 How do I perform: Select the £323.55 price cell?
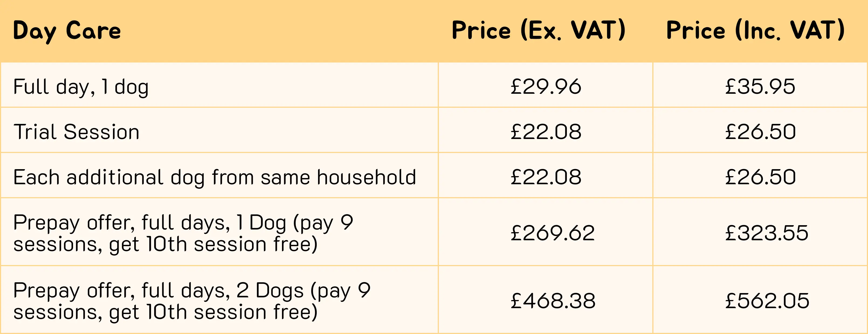(767, 233)
